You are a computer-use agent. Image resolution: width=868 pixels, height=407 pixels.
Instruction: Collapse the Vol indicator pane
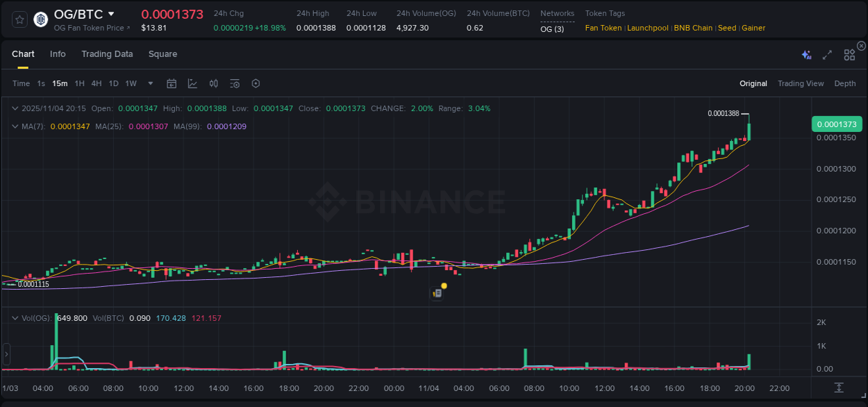15,317
